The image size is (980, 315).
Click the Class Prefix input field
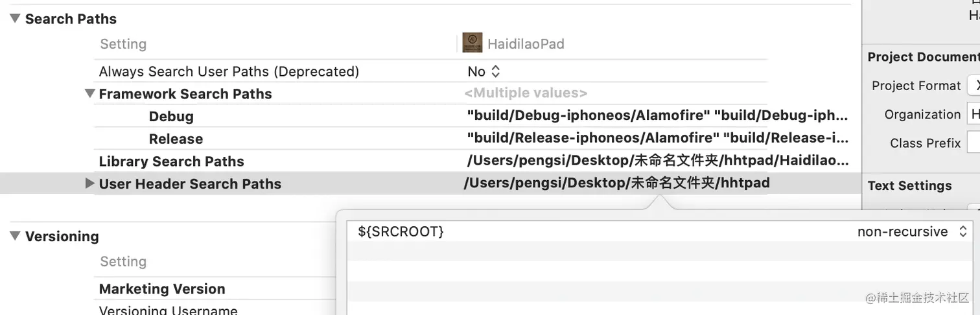point(973,143)
